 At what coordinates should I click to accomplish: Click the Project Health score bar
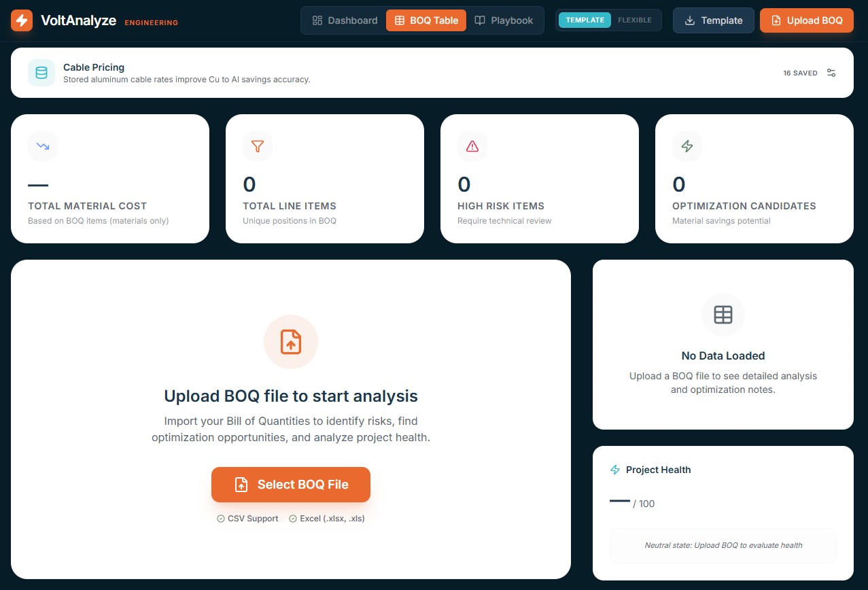tap(620, 501)
